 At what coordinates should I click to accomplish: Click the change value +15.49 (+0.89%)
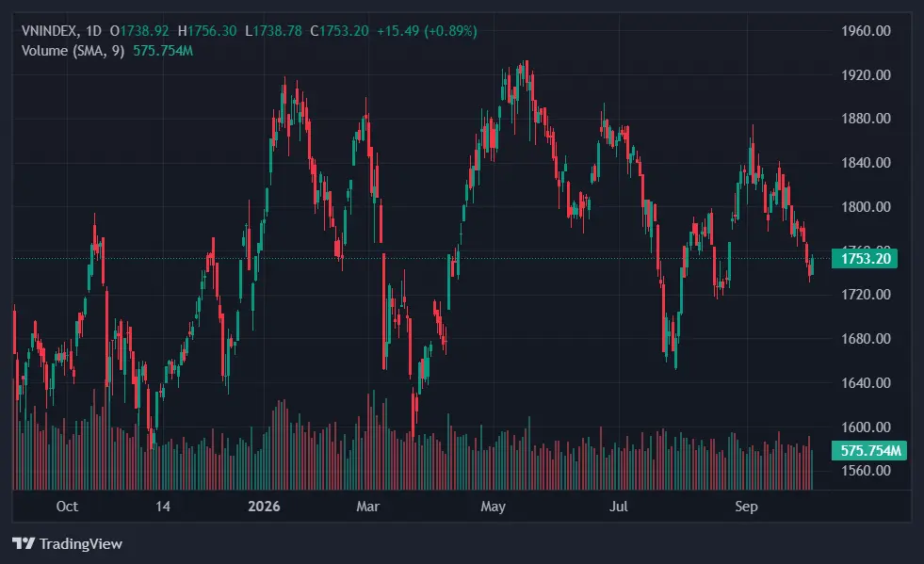(428, 31)
